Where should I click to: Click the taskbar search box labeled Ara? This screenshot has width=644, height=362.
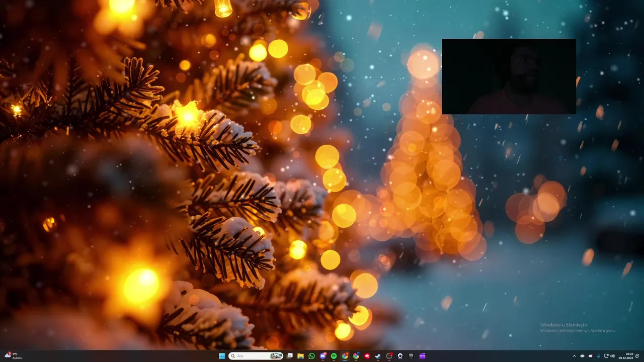(x=256, y=356)
